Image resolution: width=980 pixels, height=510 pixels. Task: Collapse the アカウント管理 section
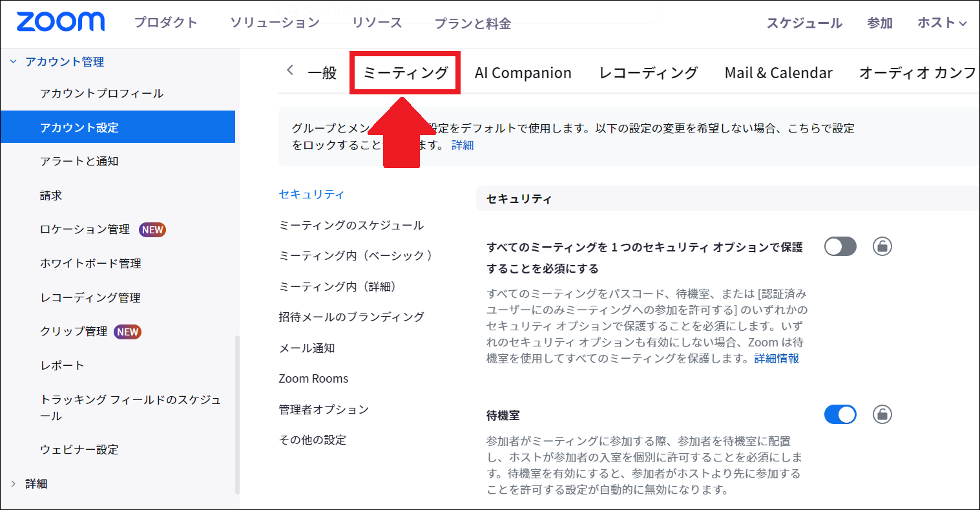[13, 62]
